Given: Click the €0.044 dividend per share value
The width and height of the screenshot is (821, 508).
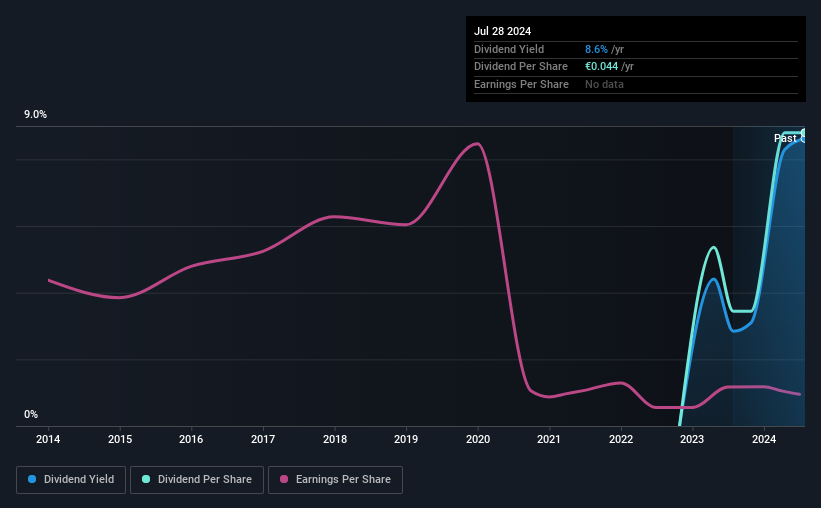Looking at the screenshot, I should (x=602, y=67).
